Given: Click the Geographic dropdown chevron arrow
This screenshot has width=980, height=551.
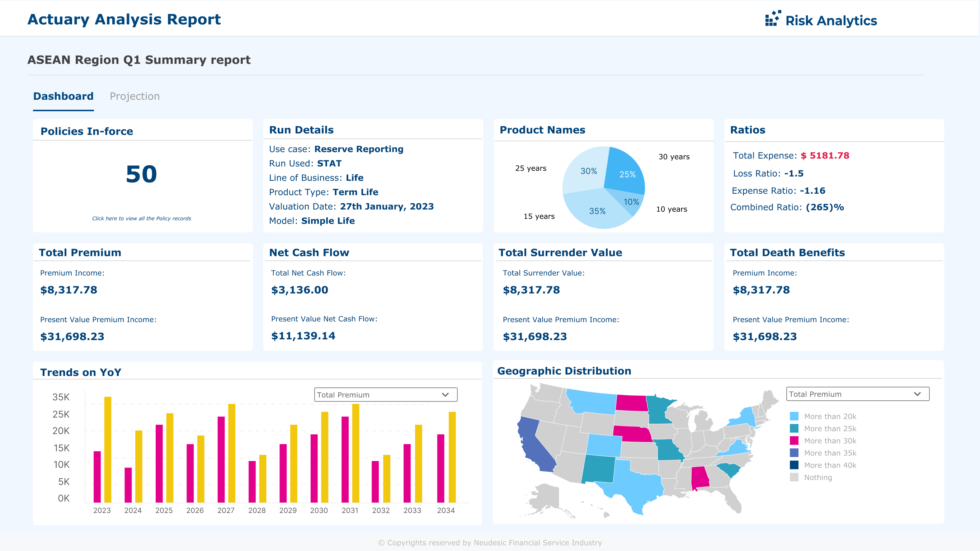Looking at the screenshot, I should [x=917, y=394].
